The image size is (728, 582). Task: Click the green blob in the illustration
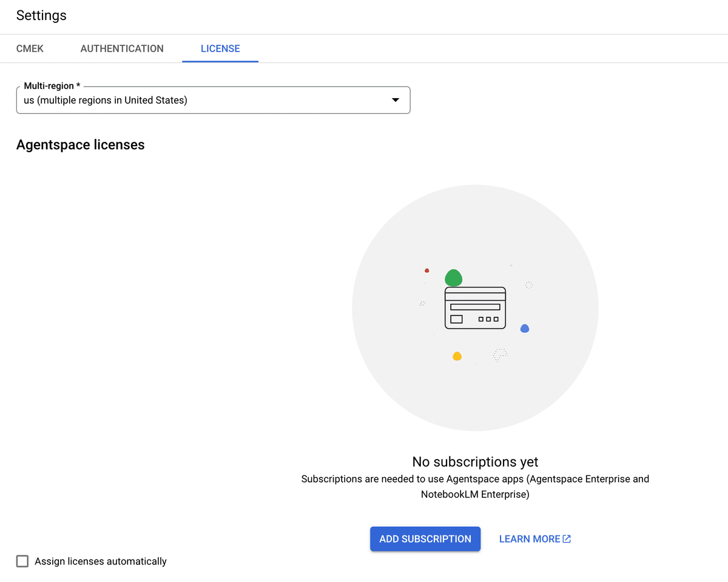pos(454,278)
